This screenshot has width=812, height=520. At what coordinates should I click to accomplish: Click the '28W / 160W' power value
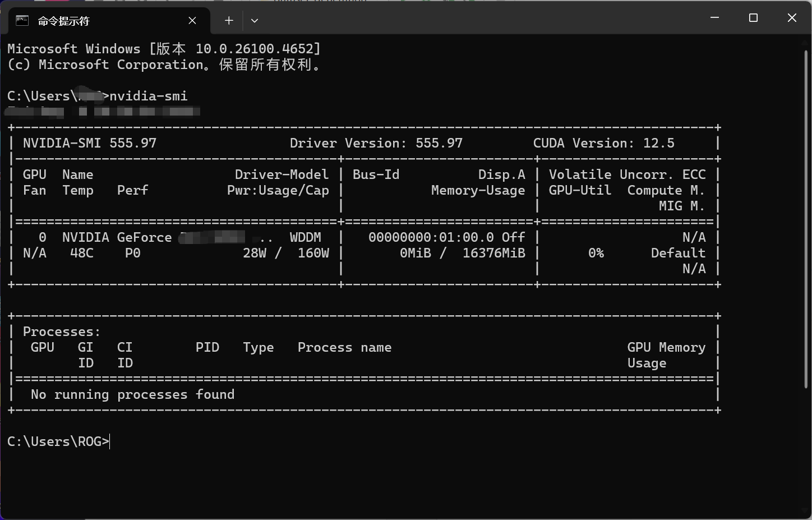(286, 253)
